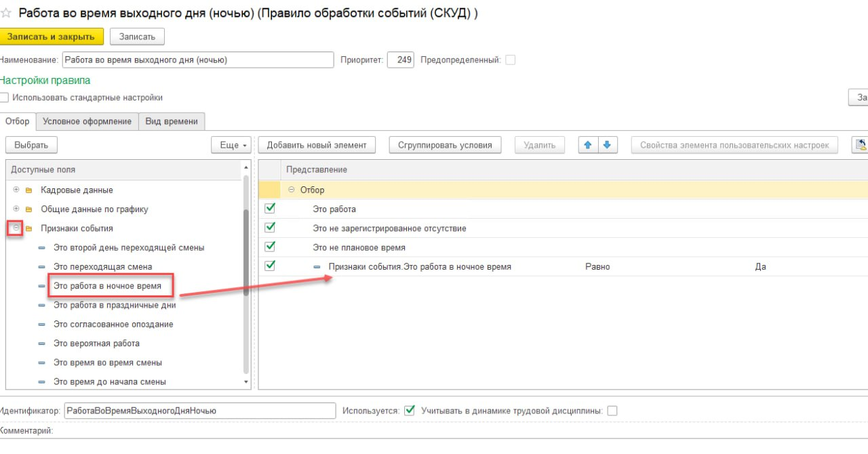Viewport: 868px width, 454px height.
Task: Toggle Учитывать в динамике трудовой дисциплины checkbox
Action: point(612,411)
